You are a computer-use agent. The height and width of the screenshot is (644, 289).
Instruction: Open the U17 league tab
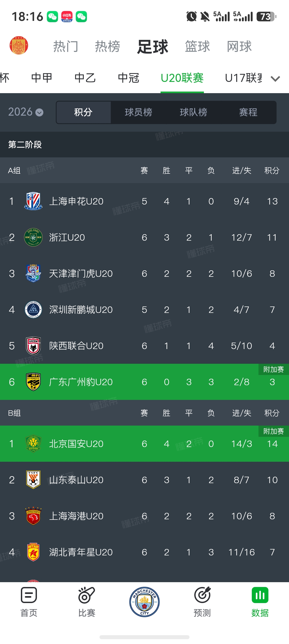pyautogui.click(x=243, y=78)
